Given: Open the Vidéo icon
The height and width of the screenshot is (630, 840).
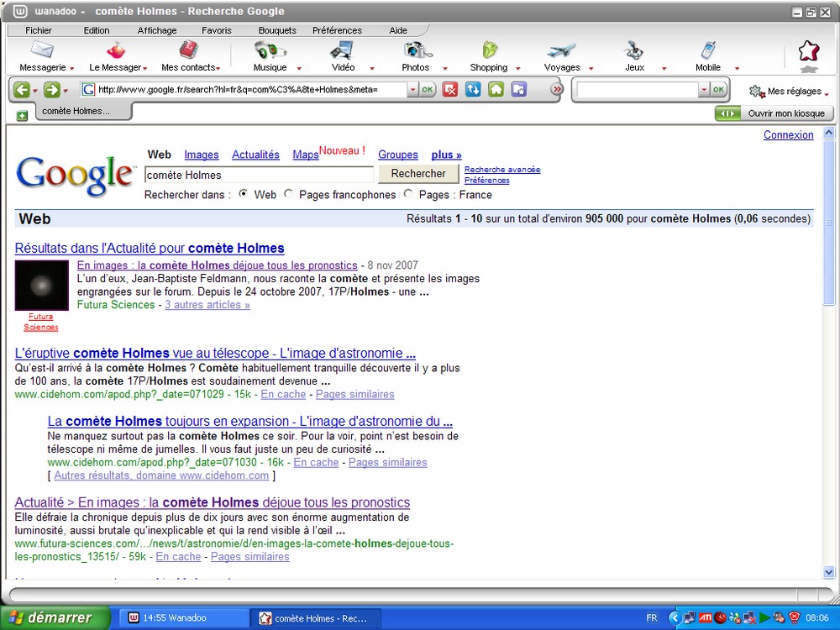Looking at the screenshot, I should pos(343,50).
